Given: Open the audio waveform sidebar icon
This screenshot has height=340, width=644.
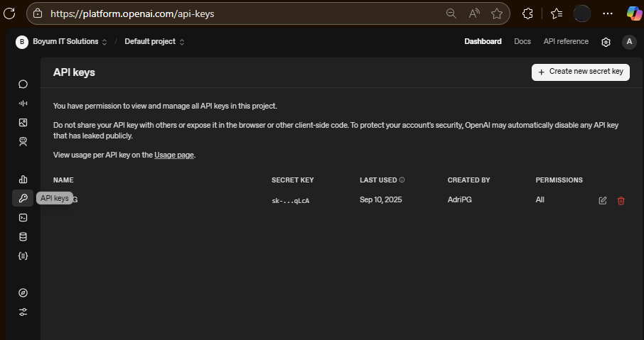Looking at the screenshot, I should click(x=23, y=103).
